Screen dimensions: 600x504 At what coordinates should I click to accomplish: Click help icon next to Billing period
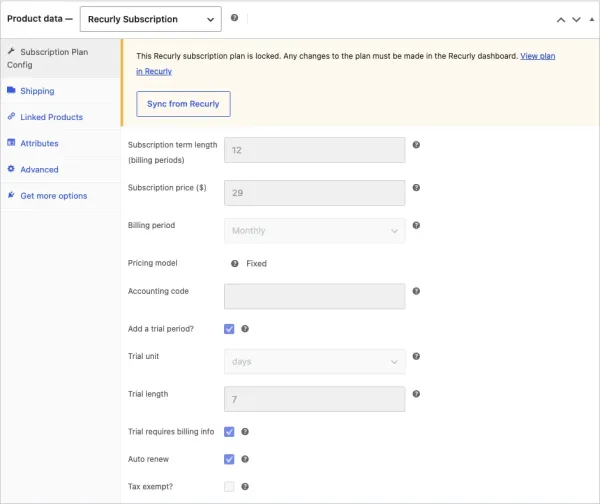(416, 225)
